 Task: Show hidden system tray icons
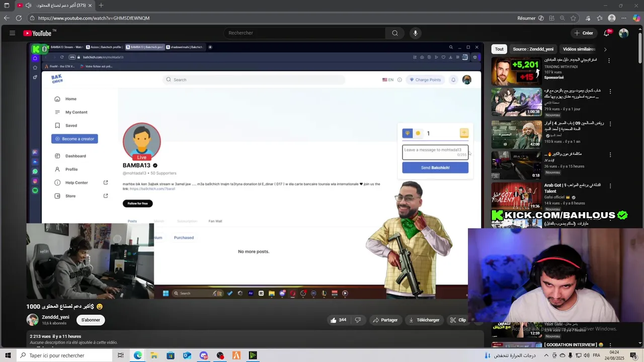point(546,355)
